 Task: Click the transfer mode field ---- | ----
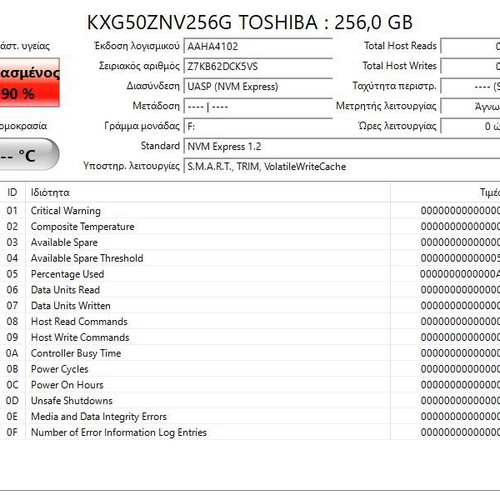[x=258, y=106]
